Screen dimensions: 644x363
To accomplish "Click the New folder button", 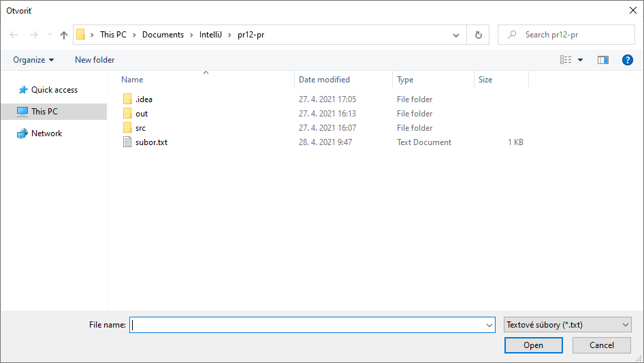I will (95, 60).
